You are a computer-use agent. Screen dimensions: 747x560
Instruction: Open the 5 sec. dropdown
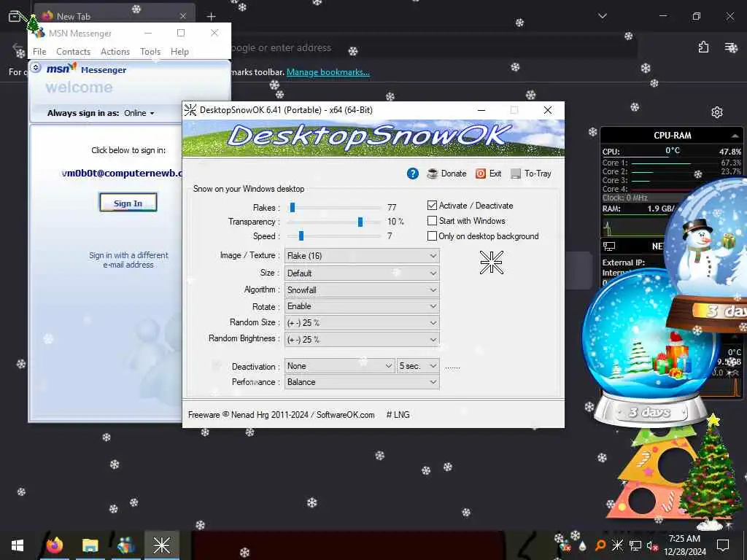pyautogui.click(x=418, y=366)
